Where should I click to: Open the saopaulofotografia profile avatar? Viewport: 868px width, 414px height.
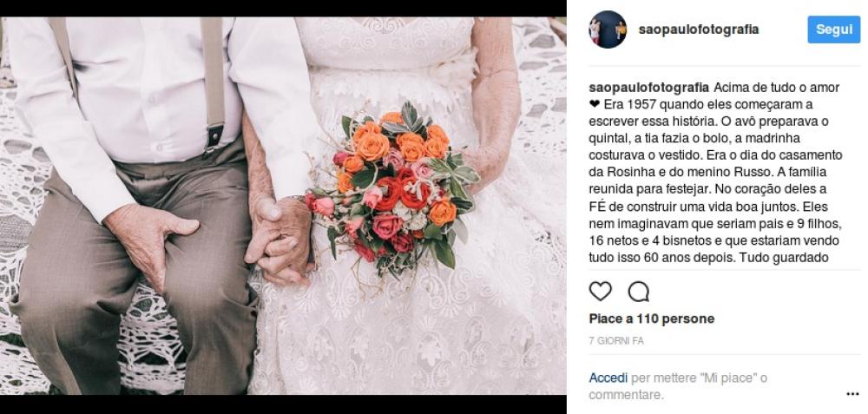pyautogui.click(x=608, y=30)
